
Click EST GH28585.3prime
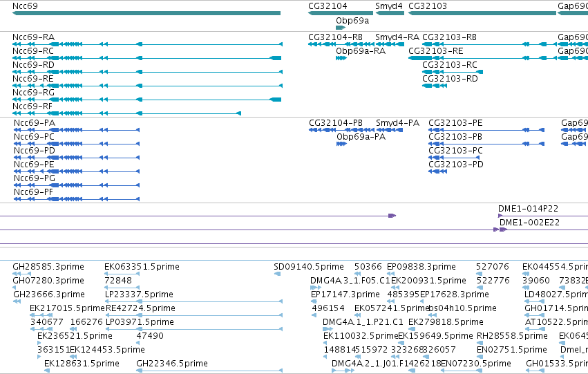(x=48, y=267)
